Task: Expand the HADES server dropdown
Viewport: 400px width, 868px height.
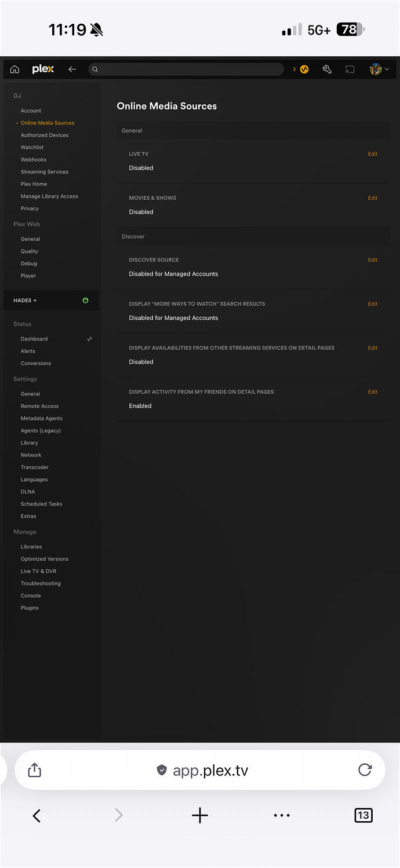Action: pyautogui.click(x=25, y=301)
